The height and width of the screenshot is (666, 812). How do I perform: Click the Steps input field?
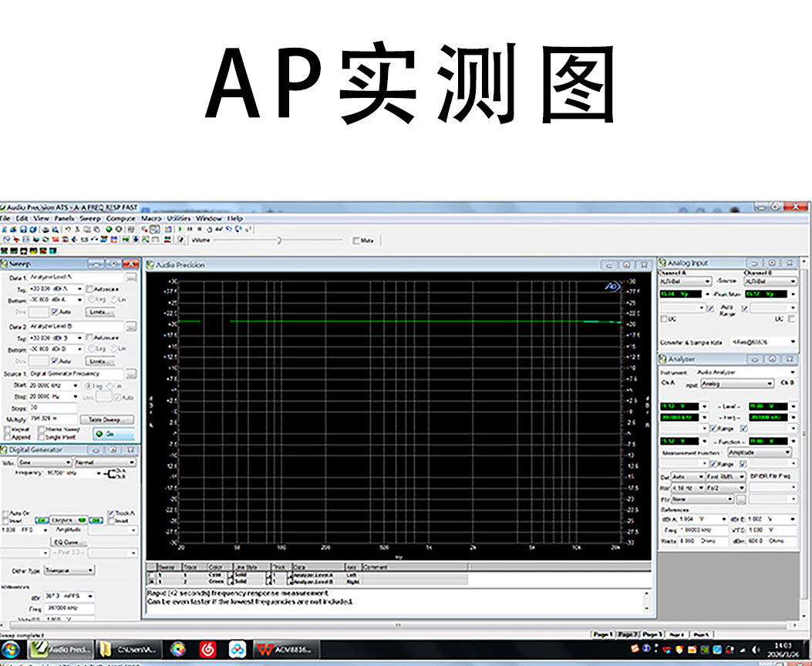[x=53, y=408]
